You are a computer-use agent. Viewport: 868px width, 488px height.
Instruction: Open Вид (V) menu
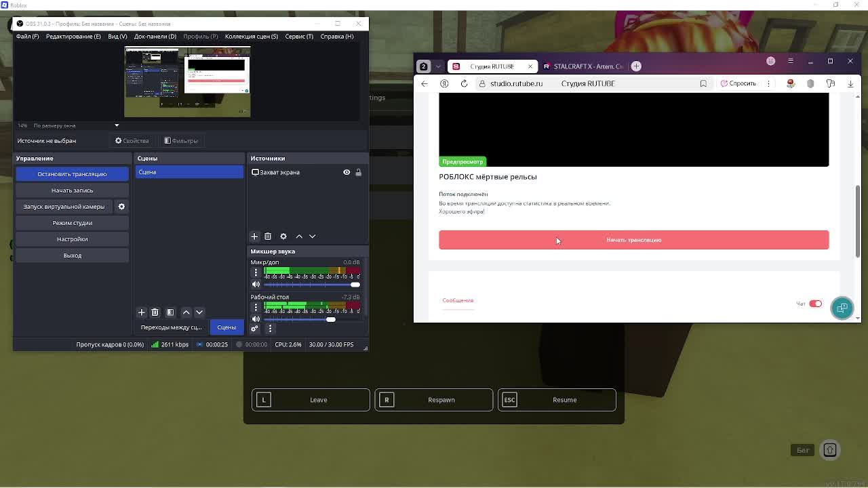pyautogui.click(x=117, y=36)
